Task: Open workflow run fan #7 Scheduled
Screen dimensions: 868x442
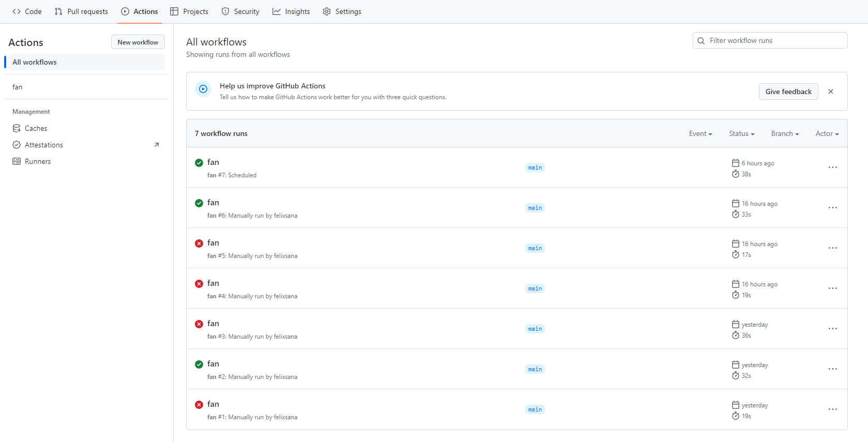Action: pos(214,162)
